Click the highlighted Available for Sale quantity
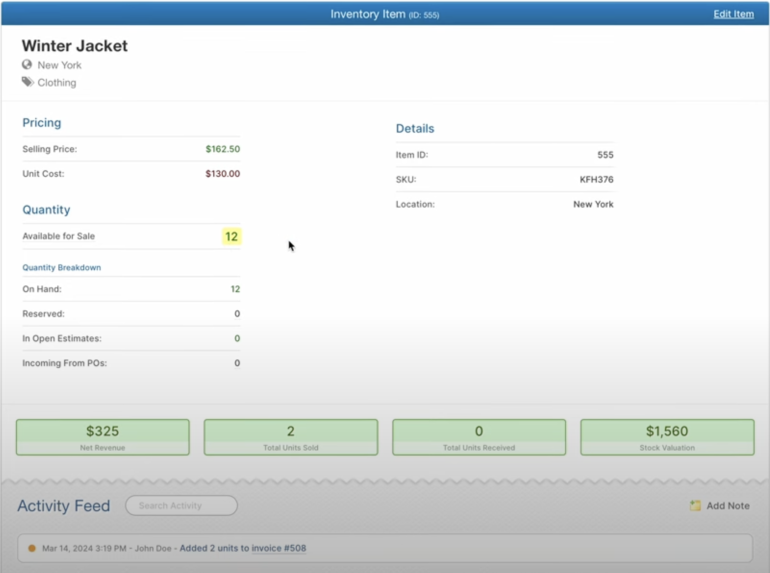The width and height of the screenshot is (770, 573). coord(231,237)
